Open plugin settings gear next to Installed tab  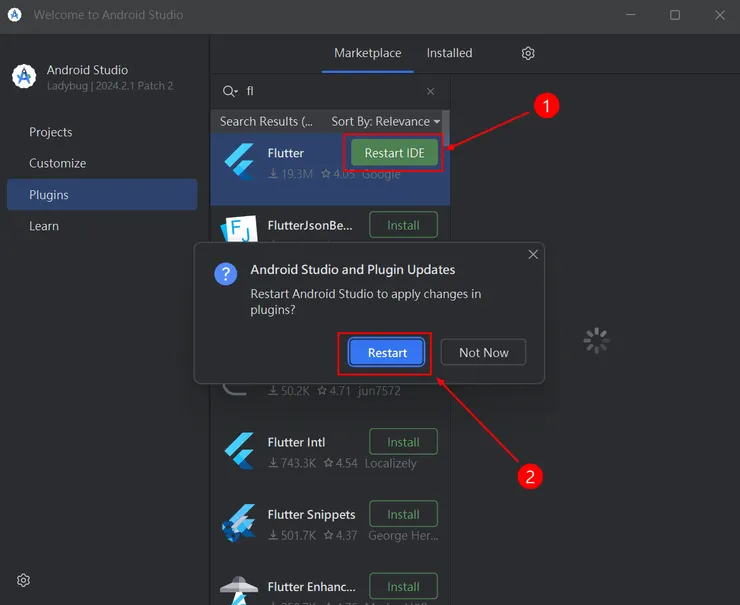click(x=528, y=53)
